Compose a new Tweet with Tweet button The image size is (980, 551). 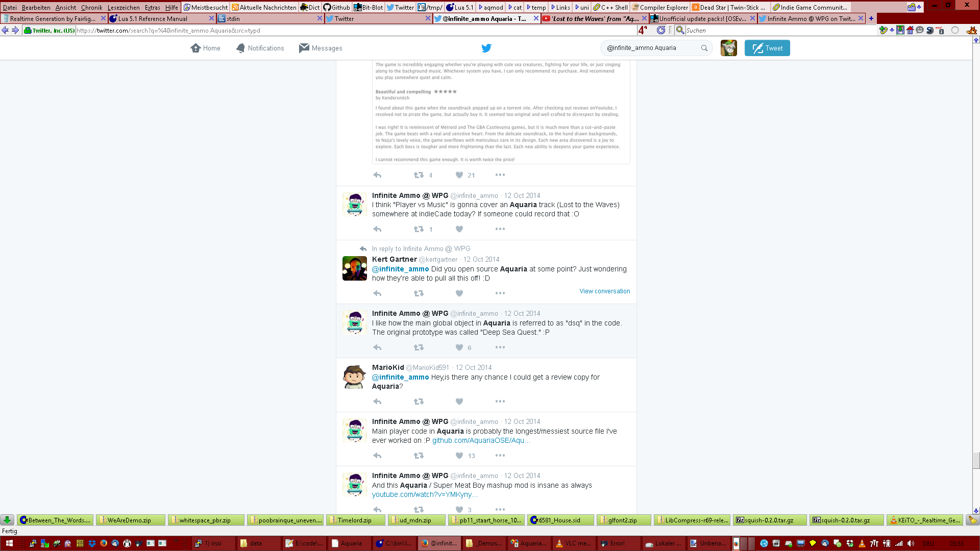coord(767,48)
